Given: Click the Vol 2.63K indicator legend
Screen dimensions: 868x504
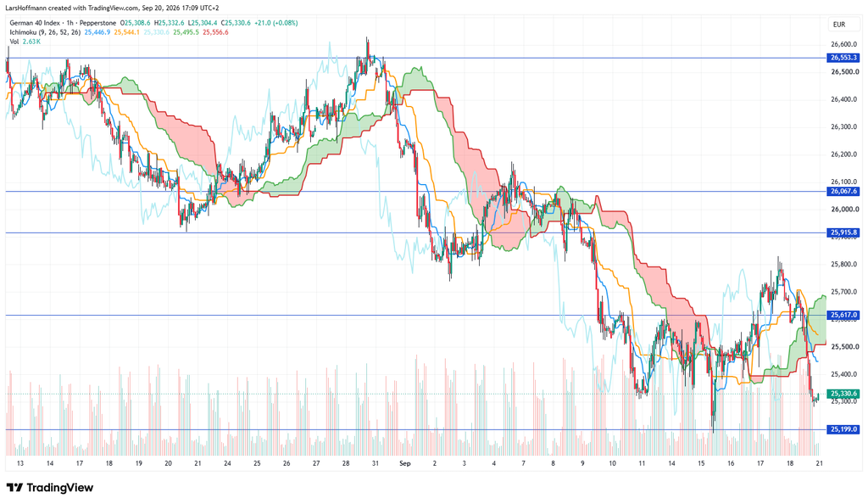Looking at the screenshot, I should click(x=25, y=42).
